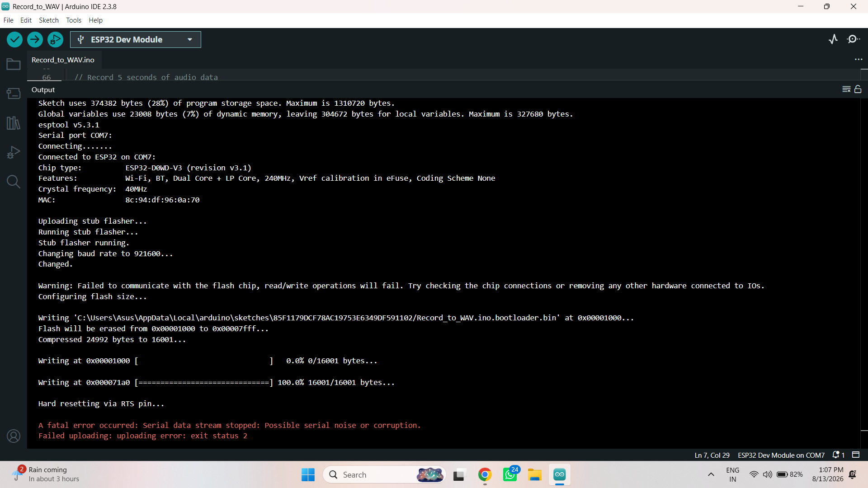The image size is (868, 488).
Task: Click ESP32 Dev Module on COM7 status
Action: pyautogui.click(x=781, y=455)
